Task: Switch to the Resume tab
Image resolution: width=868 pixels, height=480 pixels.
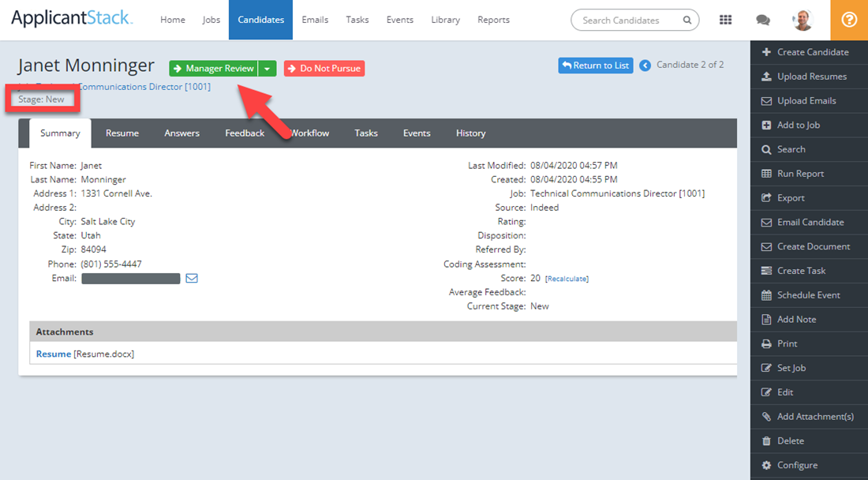Action: point(122,133)
